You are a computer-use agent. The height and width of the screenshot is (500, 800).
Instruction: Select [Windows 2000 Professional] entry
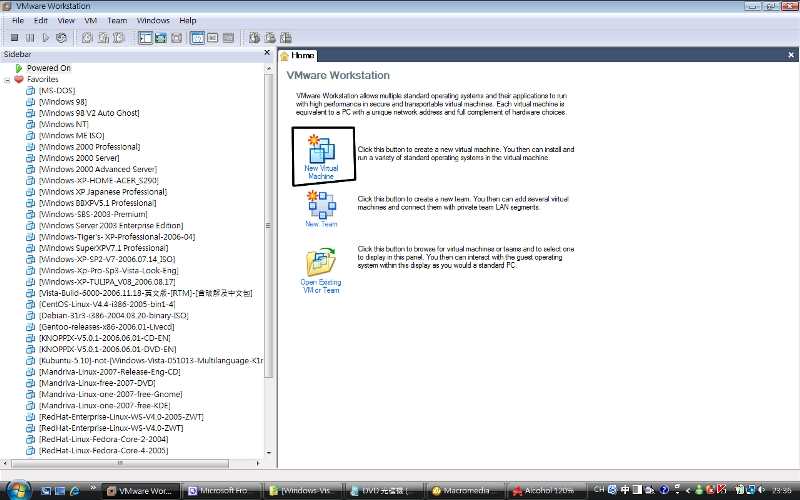pos(90,146)
